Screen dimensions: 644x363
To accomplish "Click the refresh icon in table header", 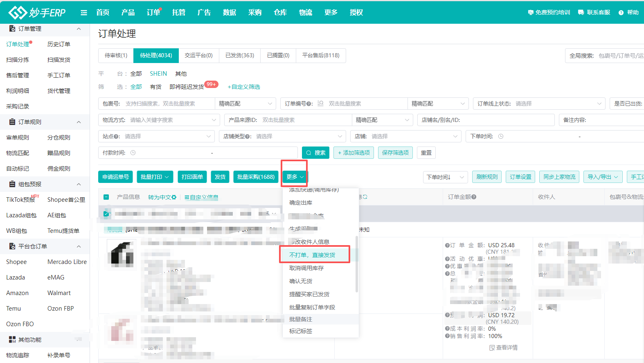I will tap(365, 197).
